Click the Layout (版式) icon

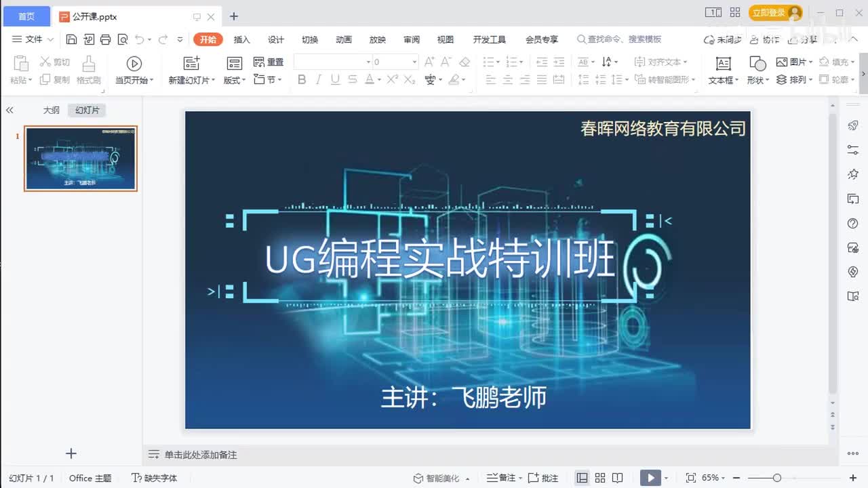(235, 63)
